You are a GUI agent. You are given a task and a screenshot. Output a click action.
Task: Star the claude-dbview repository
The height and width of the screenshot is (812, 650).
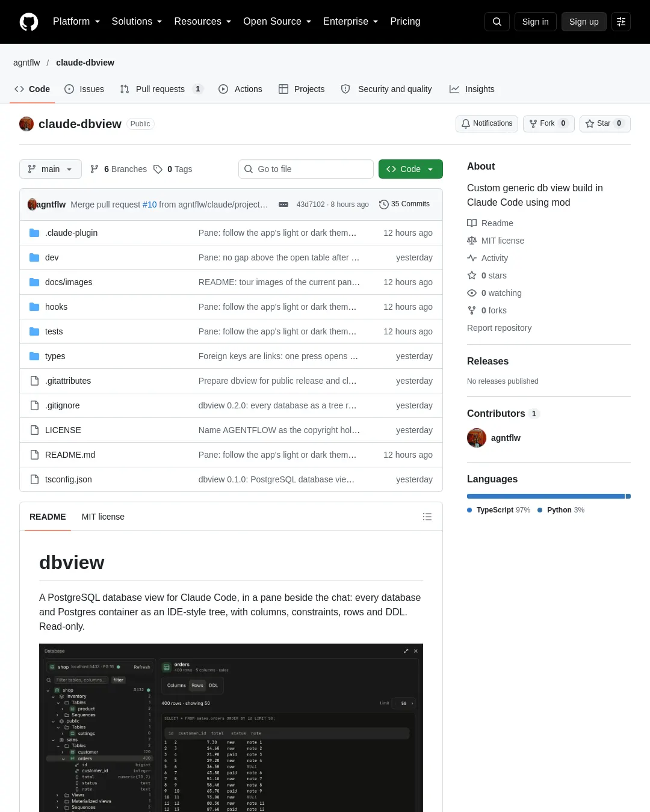tap(605, 123)
